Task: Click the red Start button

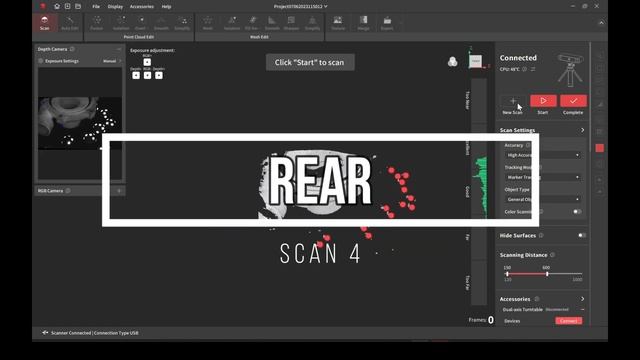Action: [x=543, y=101]
